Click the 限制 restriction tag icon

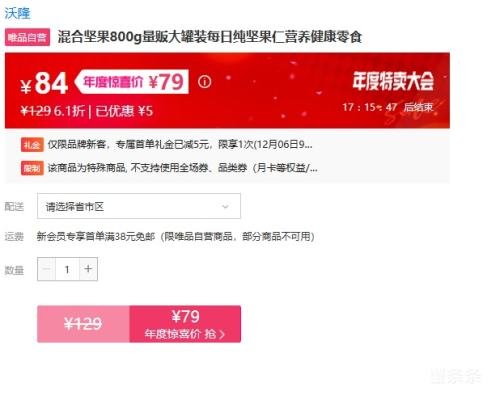pos(32,168)
